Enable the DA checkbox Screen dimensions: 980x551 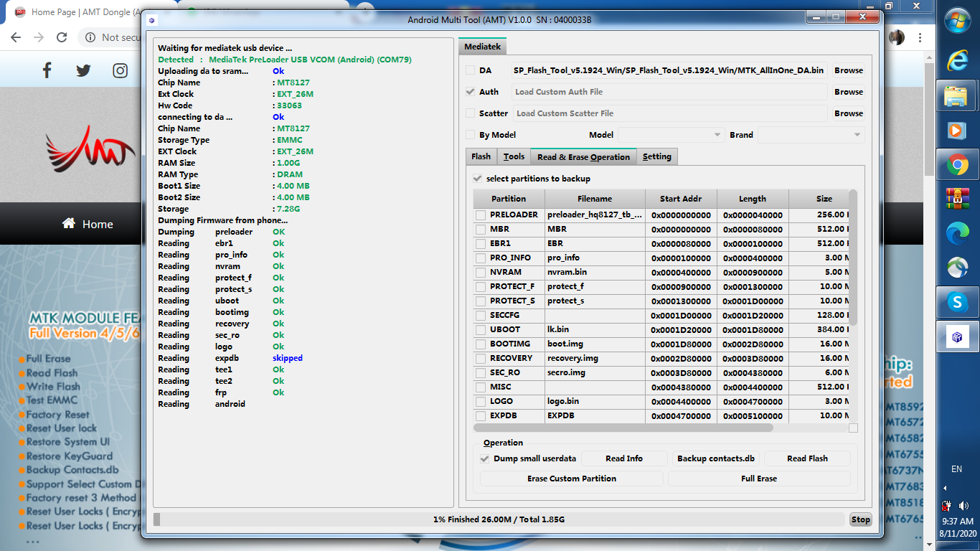tap(471, 70)
